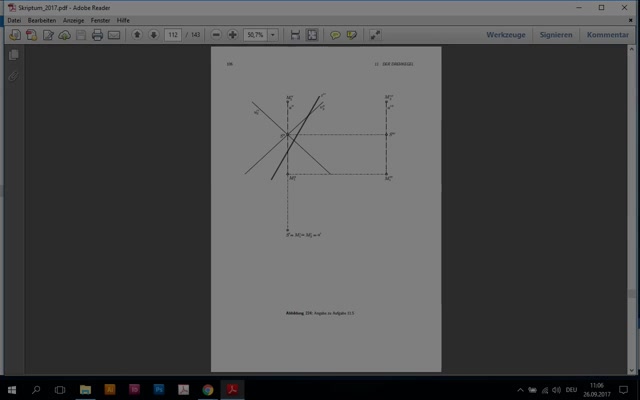Open the attachments paperclip panel
640x400 pixels.
point(14,75)
